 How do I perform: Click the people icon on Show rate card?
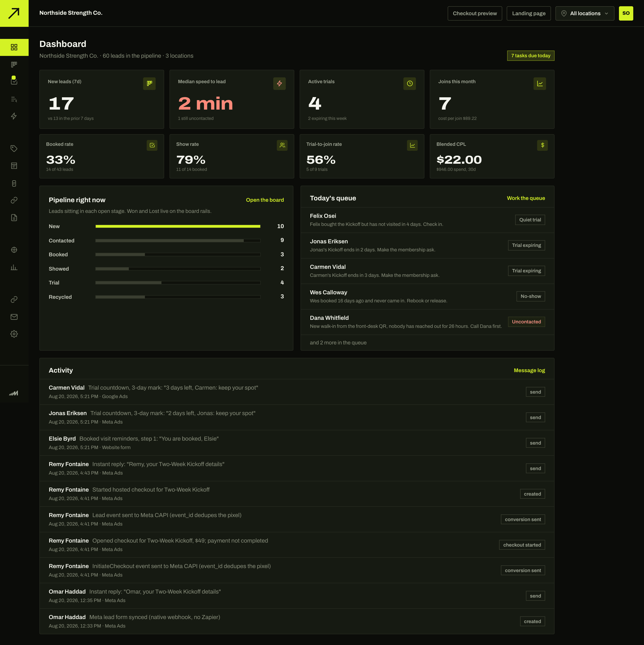282,145
